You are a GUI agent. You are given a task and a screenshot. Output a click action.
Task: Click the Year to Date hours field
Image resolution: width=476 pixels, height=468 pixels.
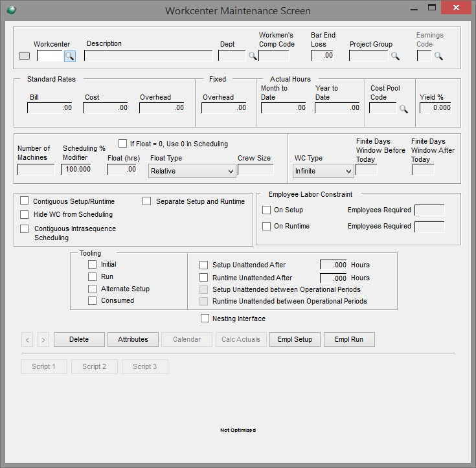(337, 108)
